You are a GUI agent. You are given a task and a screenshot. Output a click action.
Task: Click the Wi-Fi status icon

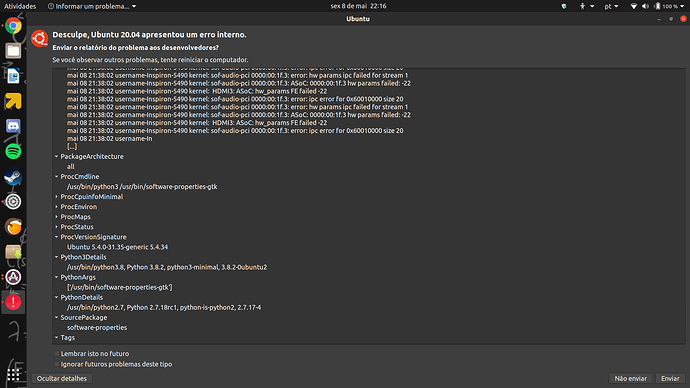click(x=633, y=6)
